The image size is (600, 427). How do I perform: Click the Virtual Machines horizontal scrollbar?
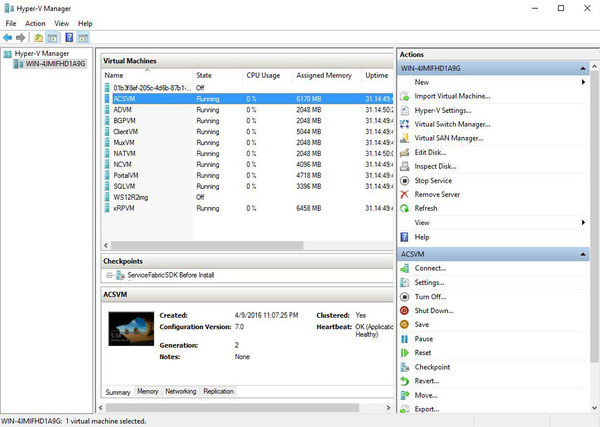pyautogui.click(x=207, y=245)
